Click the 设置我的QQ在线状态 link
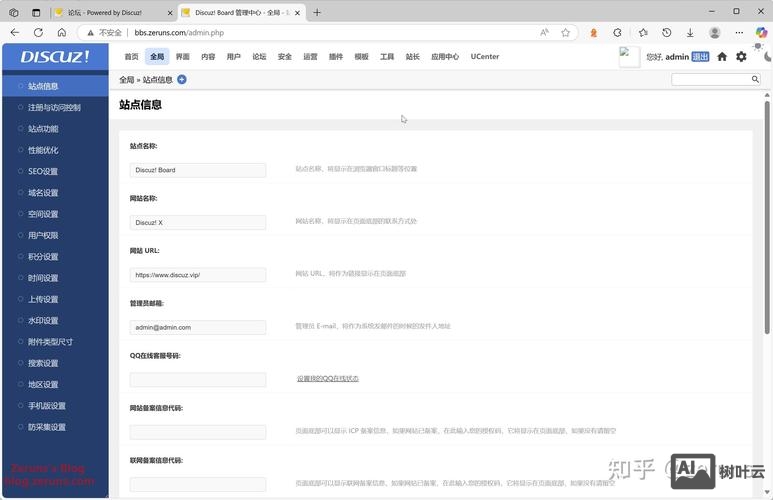Image resolution: width=773 pixels, height=500 pixels. click(328, 379)
